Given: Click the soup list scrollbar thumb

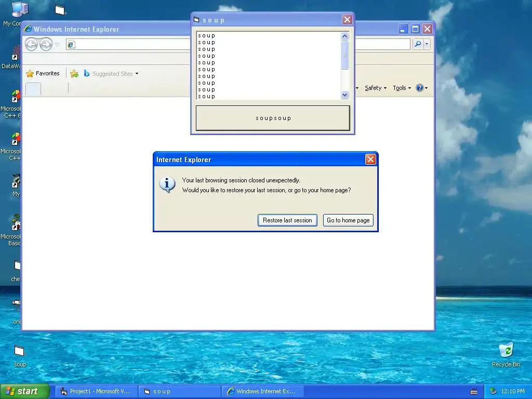Looking at the screenshot, I should point(345,55).
